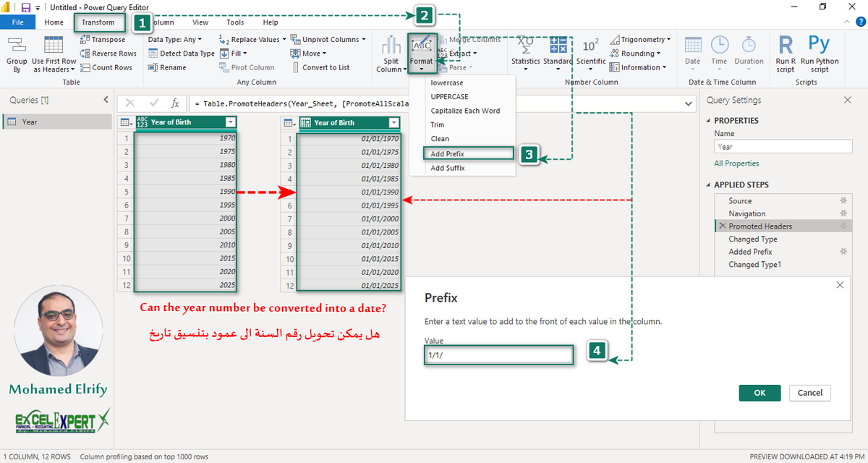Click the Duration icon
Image resolution: width=868 pixels, height=463 pixels.
click(749, 45)
